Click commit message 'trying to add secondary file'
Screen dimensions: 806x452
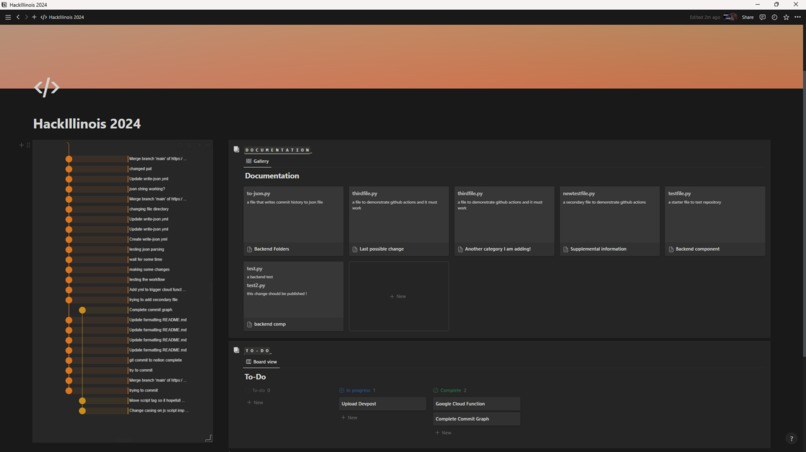pos(153,299)
